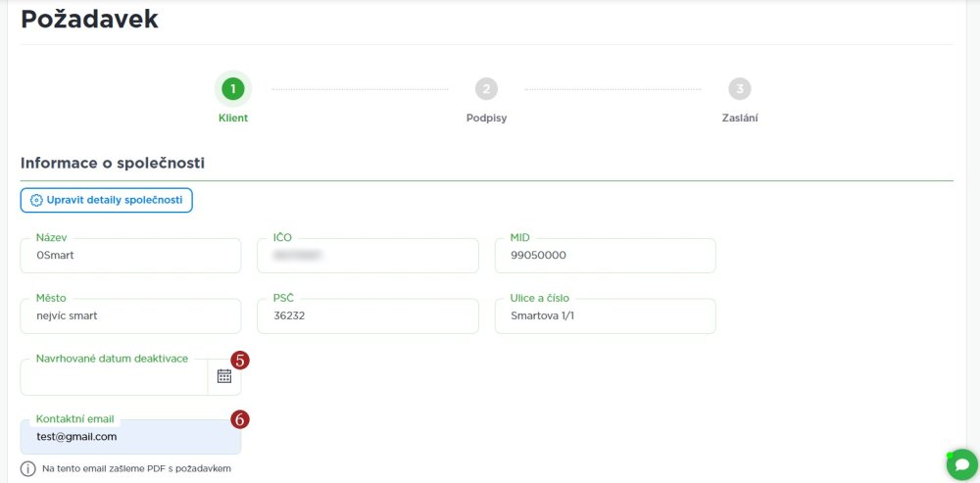Click into the IČO input field
This screenshot has width=980, height=483.
point(367,256)
